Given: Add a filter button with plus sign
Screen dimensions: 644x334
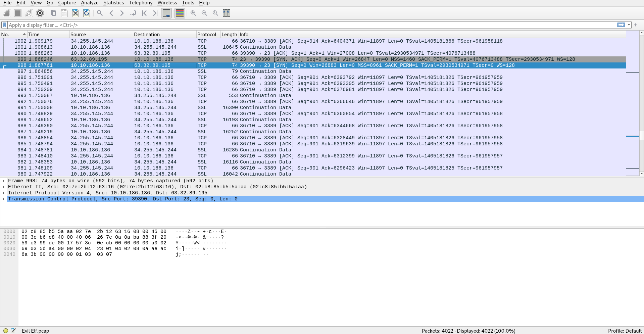Looking at the screenshot, I should tap(636, 25).
